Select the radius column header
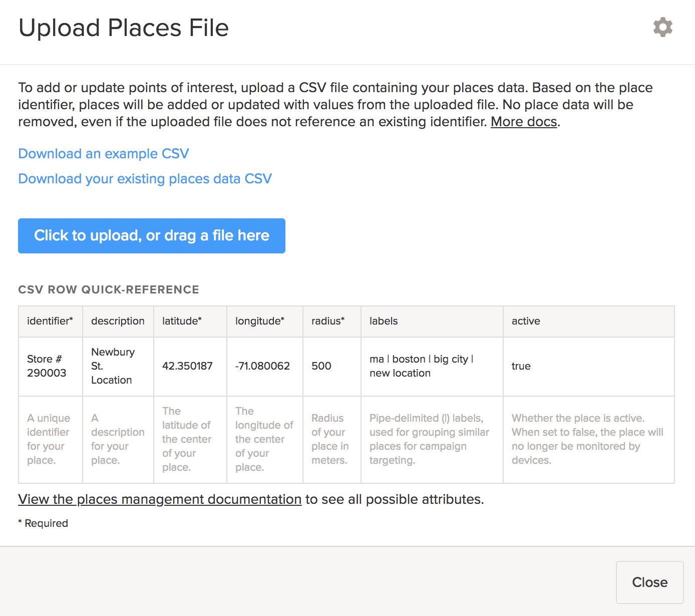695x616 pixels. pos(328,321)
